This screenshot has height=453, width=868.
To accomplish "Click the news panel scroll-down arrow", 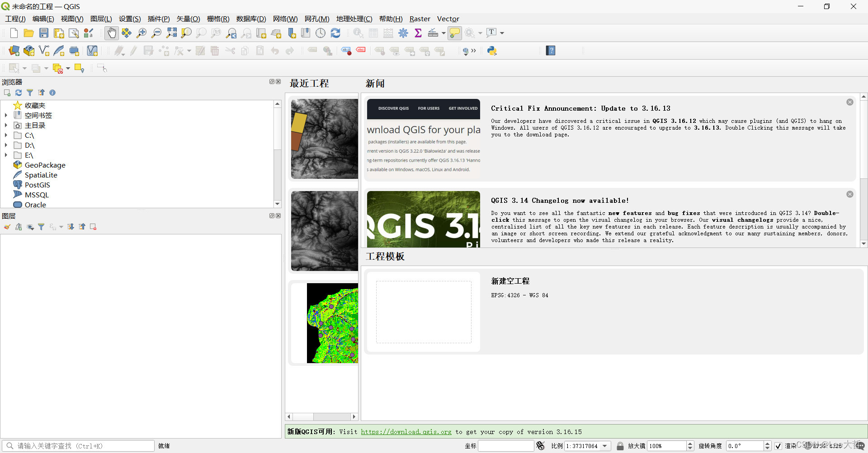I will point(863,243).
